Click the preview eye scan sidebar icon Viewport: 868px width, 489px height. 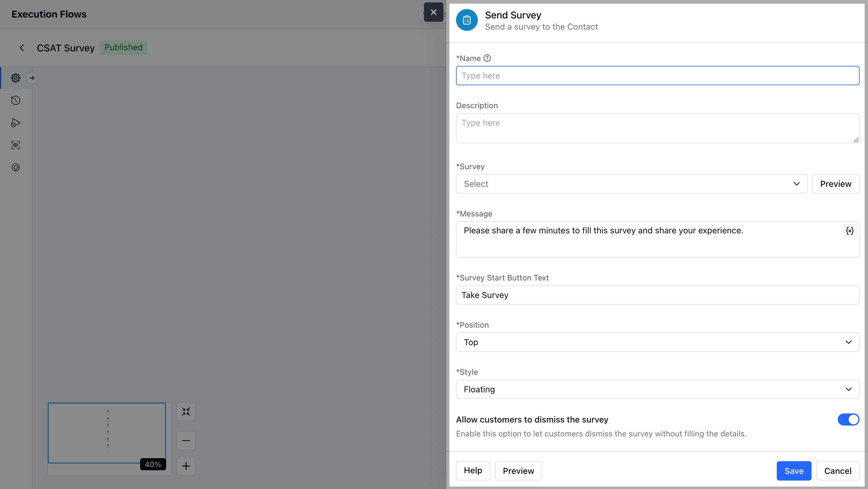coord(15,145)
